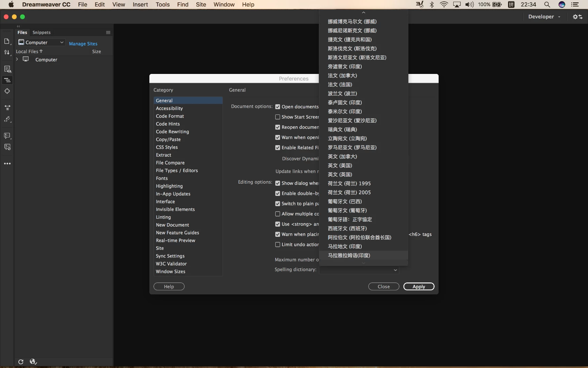Image resolution: width=588 pixels, height=368 pixels.
Task: Click the Sync Settings gear icon
Action: pos(577,17)
